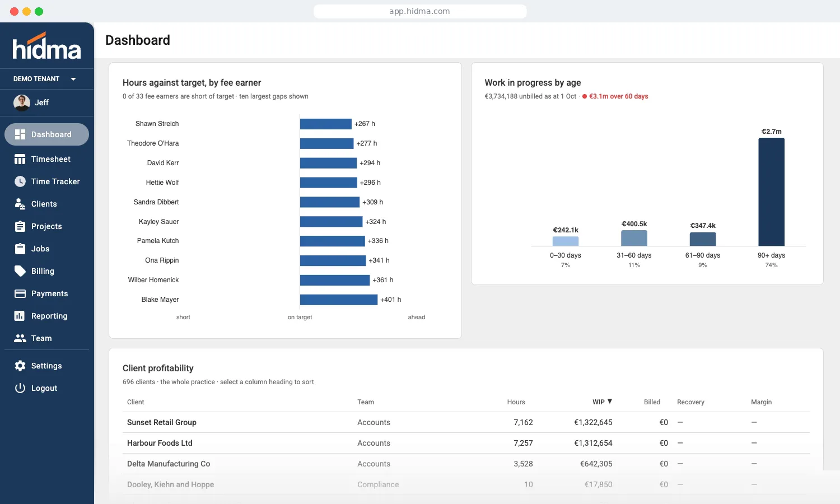The image size is (840, 504).
Task: Sort table by Margin column heading
Action: click(761, 402)
